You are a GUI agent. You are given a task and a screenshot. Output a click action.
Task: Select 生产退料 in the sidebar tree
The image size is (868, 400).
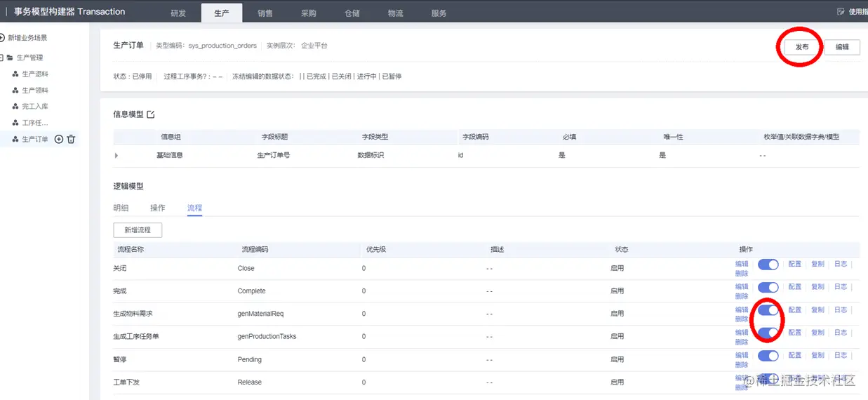(35, 74)
